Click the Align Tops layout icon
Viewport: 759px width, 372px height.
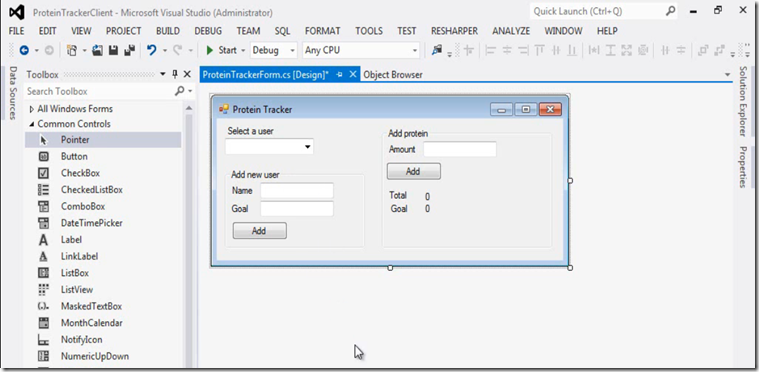540,50
